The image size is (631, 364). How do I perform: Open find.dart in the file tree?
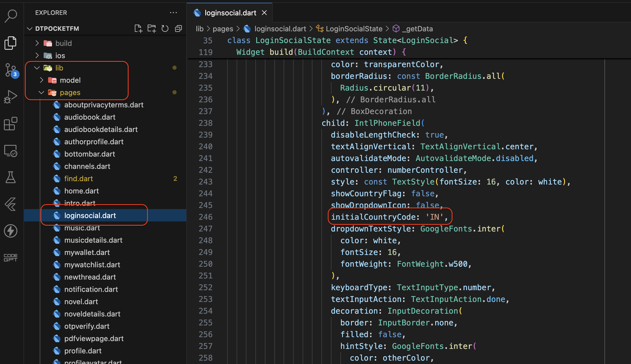(x=79, y=178)
